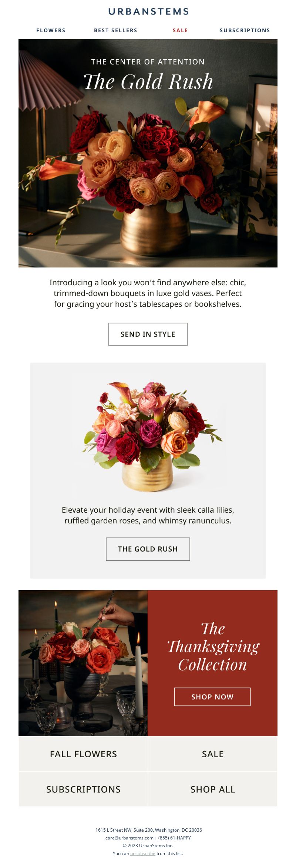Click the unsubscribe link
The image size is (296, 868).
coord(143,853)
